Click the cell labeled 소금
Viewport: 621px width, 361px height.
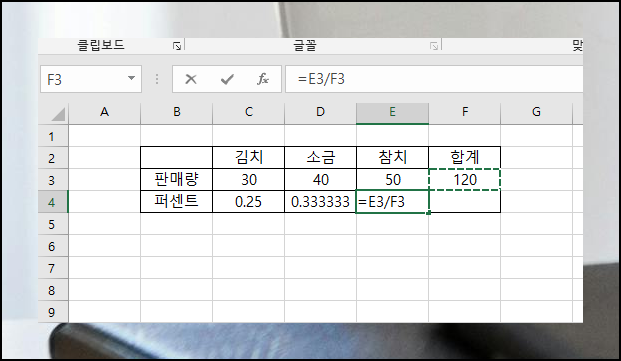click(320, 158)
